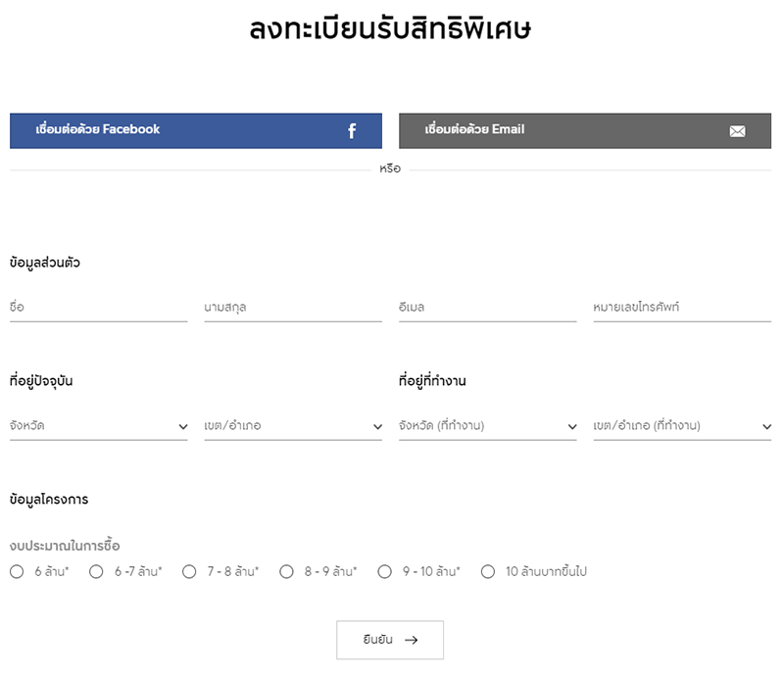
Task: Open the จังหวัด (ที่ทำงาน) dropdown
Action: coord(487,426)
